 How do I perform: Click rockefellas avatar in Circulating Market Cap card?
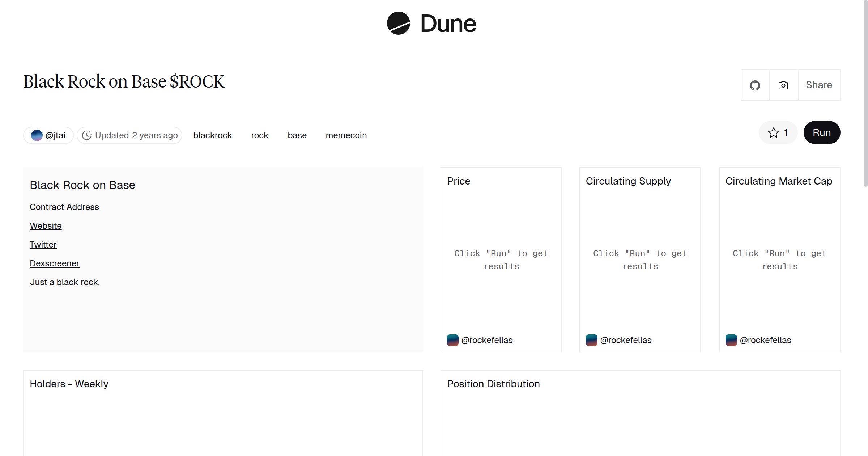731,340
